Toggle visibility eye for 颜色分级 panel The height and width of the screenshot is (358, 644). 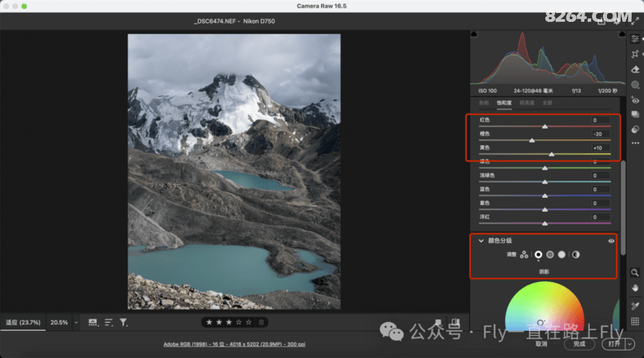(610, 241)
